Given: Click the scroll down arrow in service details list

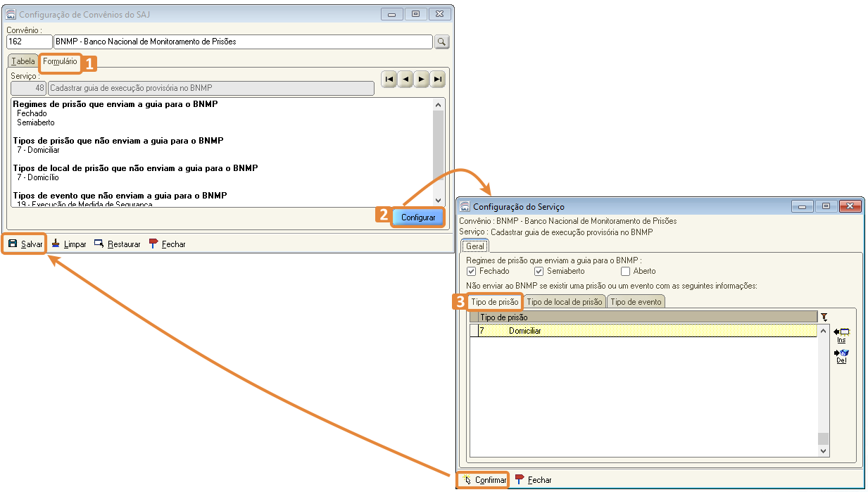Looking at the screenshot, I should (x=438, y=201).
